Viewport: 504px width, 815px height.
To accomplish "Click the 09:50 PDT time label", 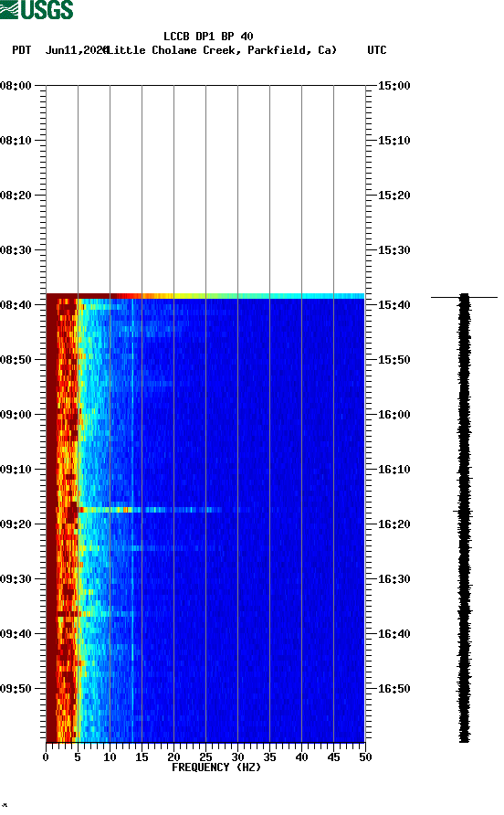I will pos(16,689).
